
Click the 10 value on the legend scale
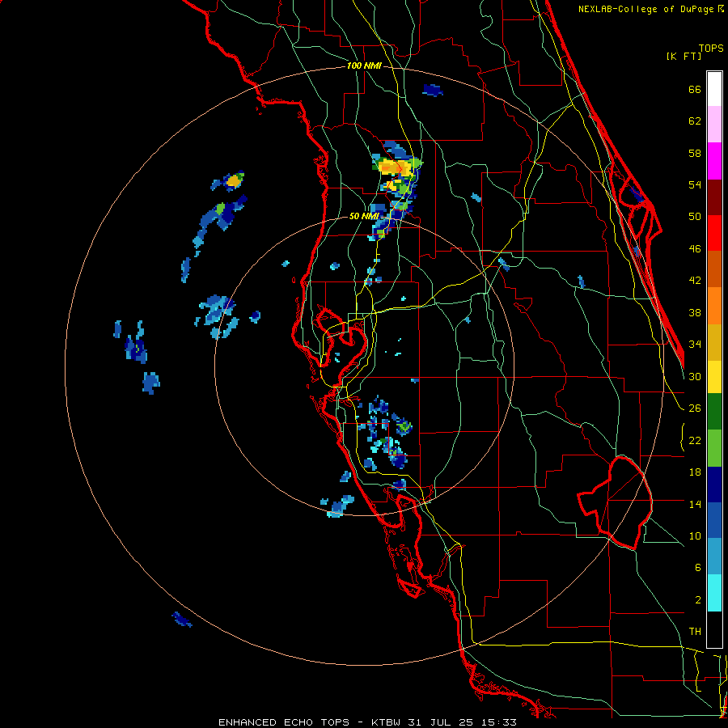tap(695, 536)
